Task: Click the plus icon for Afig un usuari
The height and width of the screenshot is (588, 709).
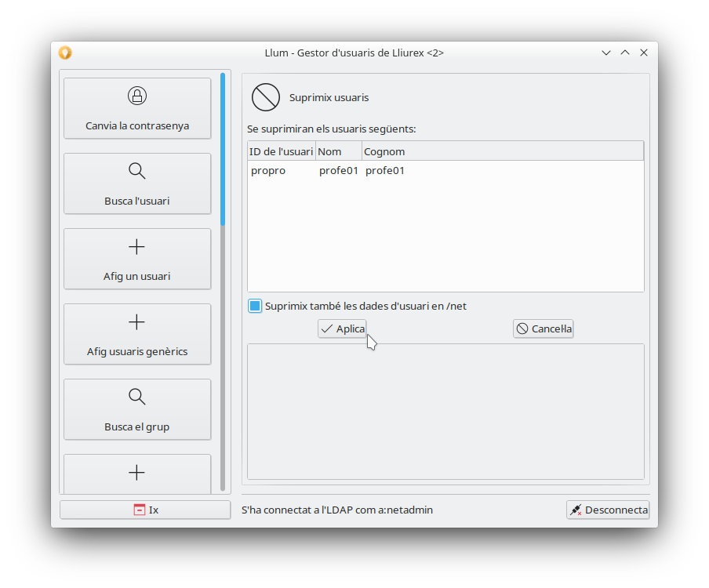Action: [137, 247]
